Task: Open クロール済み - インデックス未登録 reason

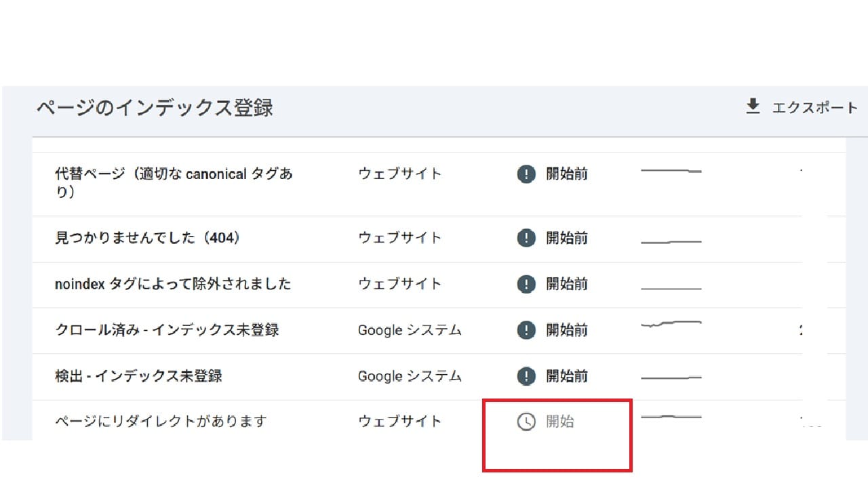Action: point(167,330)
